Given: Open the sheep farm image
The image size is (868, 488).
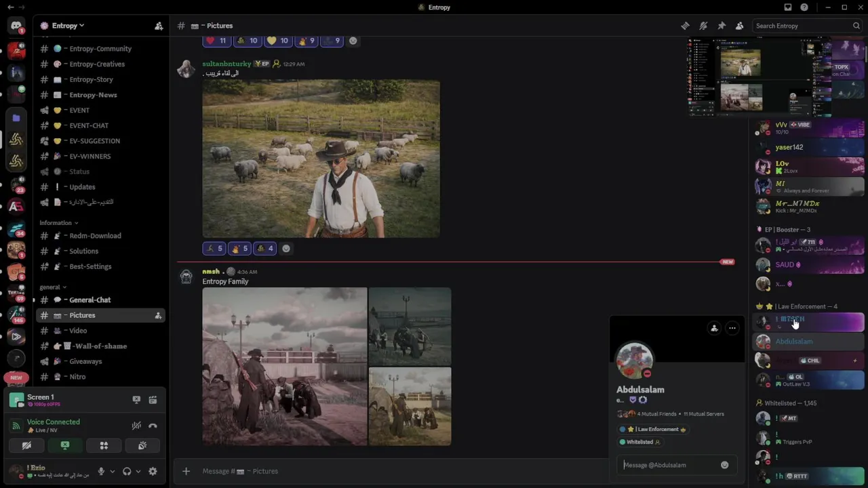Looking at the screenshot, I should coord(321,159).
